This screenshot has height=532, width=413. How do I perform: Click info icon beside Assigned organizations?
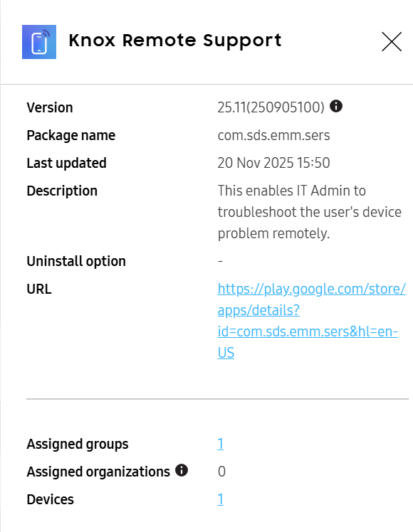(182, 470)
